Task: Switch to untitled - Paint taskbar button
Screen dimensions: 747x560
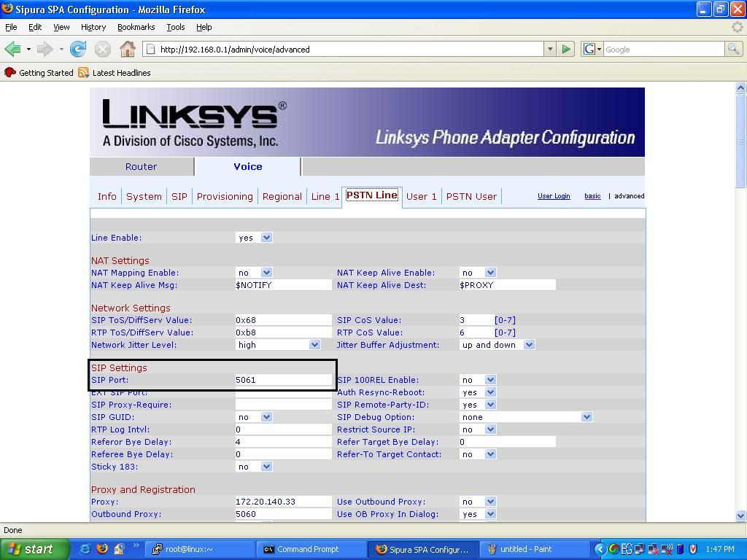Action: point(534,550)
